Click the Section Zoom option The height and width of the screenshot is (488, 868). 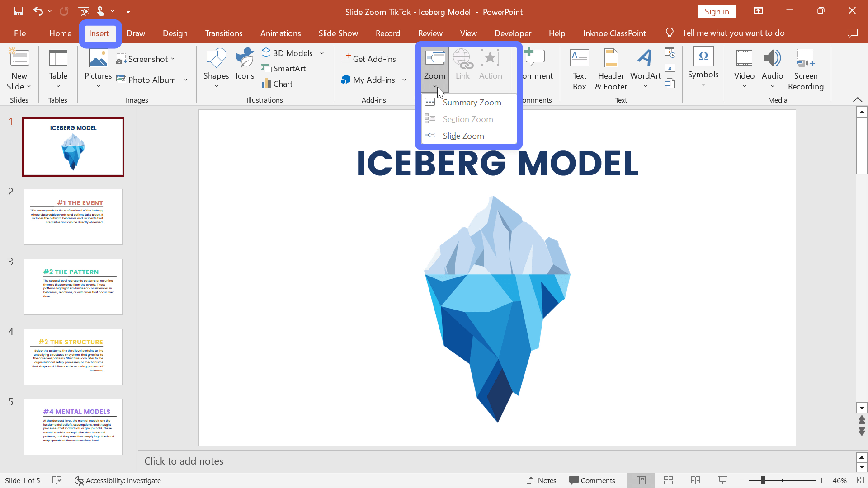click(468, 118)
